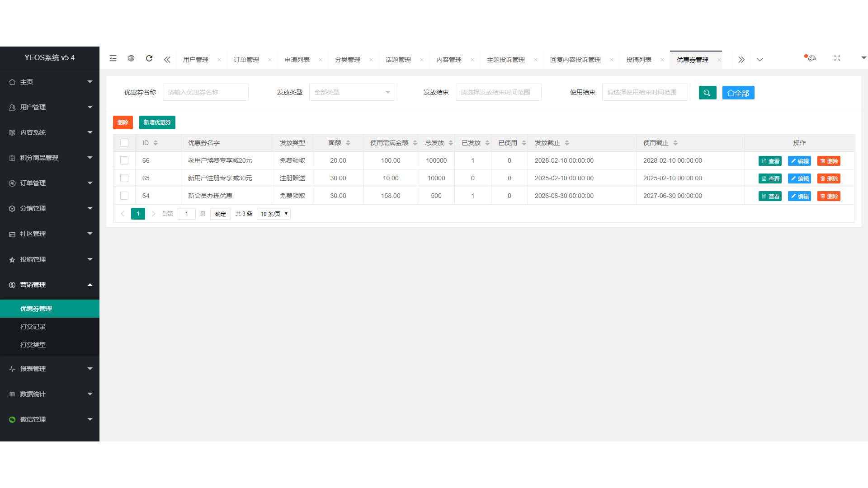Collapse the sidebar with the menu-fold icon
Viewport: 868px width, 488px height.
[113, 58]
